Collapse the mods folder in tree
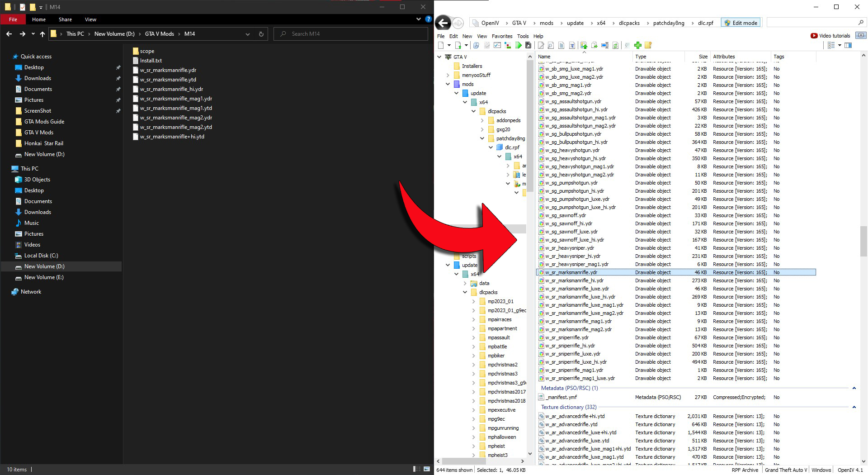Screen dimensions: 868x475 coord(448,84)
